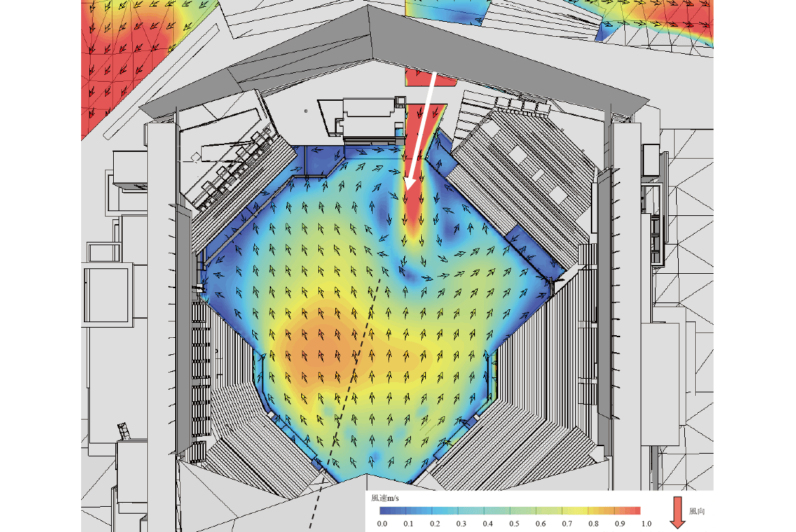Select the 0.9 legend value
The image size is (796, 532).
(619, 524)
